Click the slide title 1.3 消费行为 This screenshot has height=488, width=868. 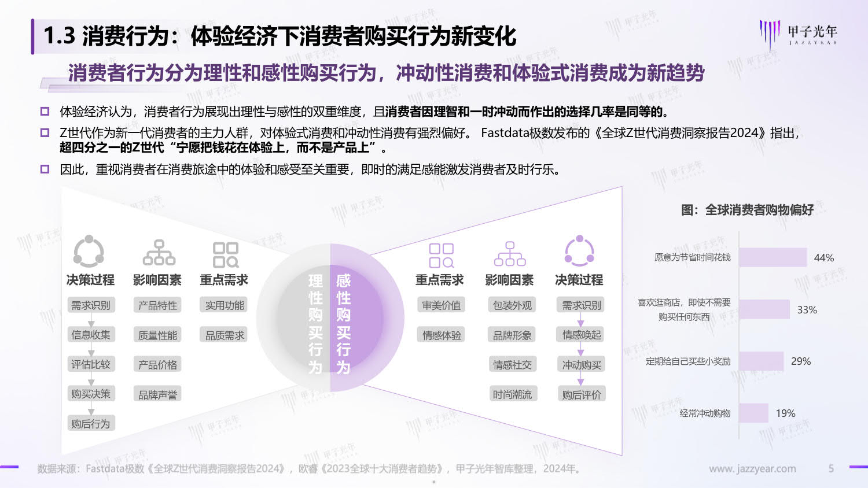(x=279, y=36)
